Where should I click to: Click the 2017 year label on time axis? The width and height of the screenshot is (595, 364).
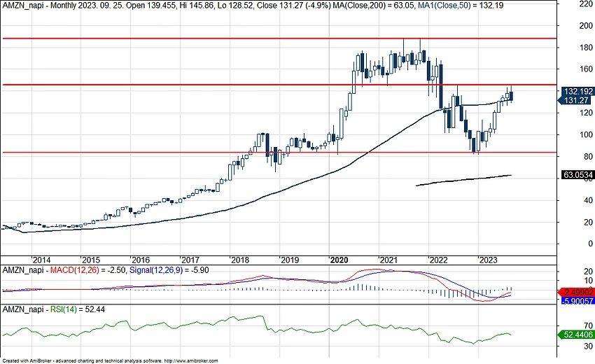(x=190, y=260)
